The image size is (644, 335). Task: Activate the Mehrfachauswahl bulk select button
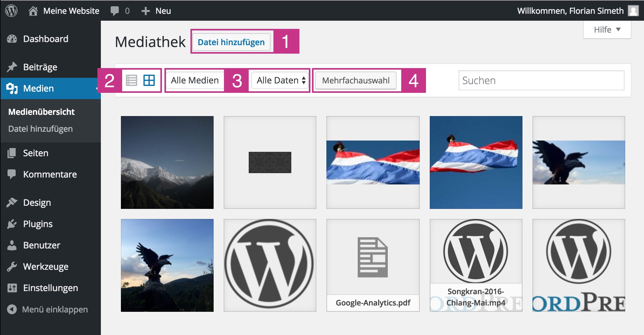click(x=356, y=81)
